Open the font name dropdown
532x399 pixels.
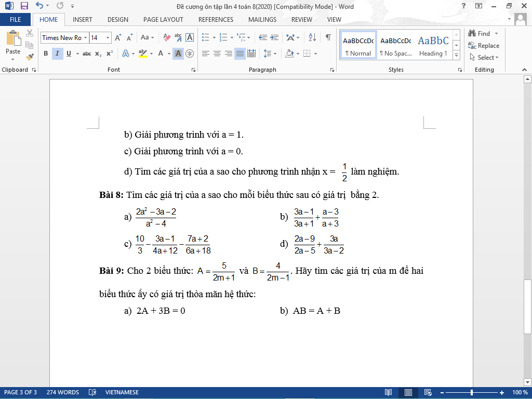coord(86,37)
